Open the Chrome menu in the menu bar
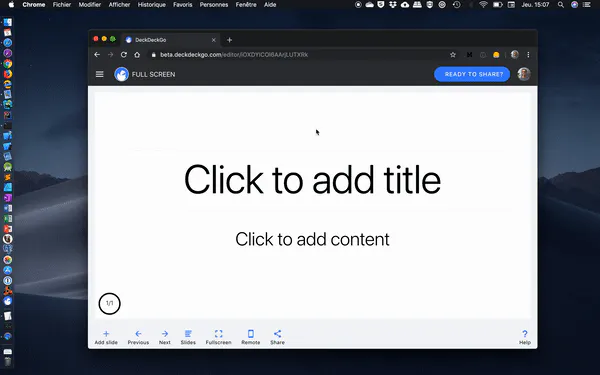600x375 pixels. coord(34,5)
